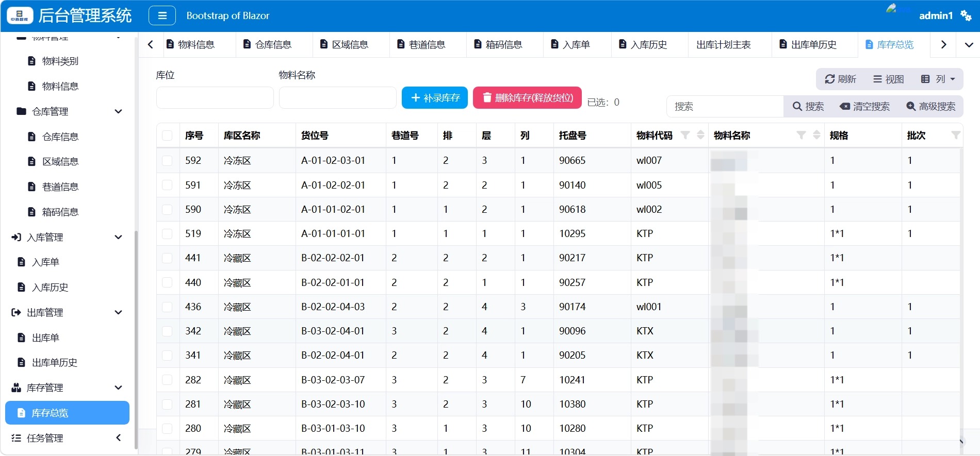The image size is (980, 456).
Task: Click the 搜索 text search box
Action: tap(725, 107)
